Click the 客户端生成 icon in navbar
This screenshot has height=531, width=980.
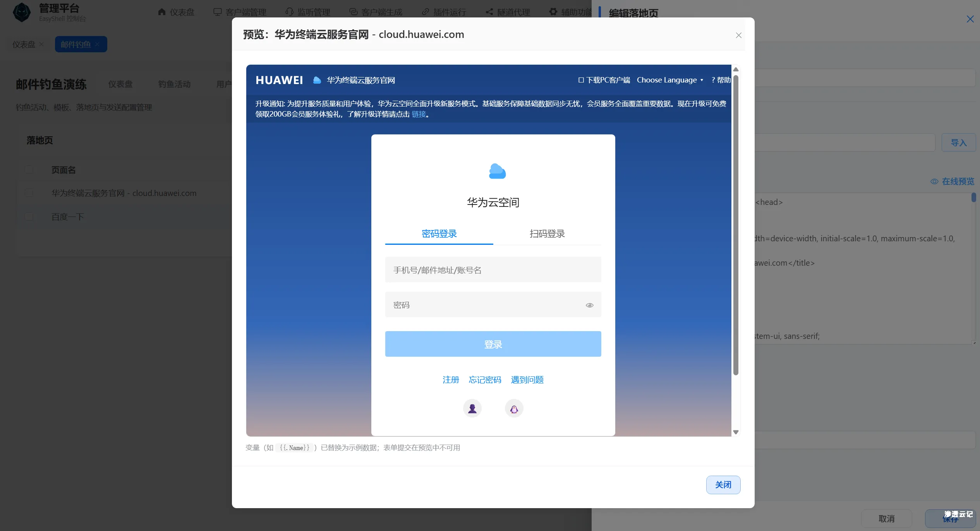point(353,12)
